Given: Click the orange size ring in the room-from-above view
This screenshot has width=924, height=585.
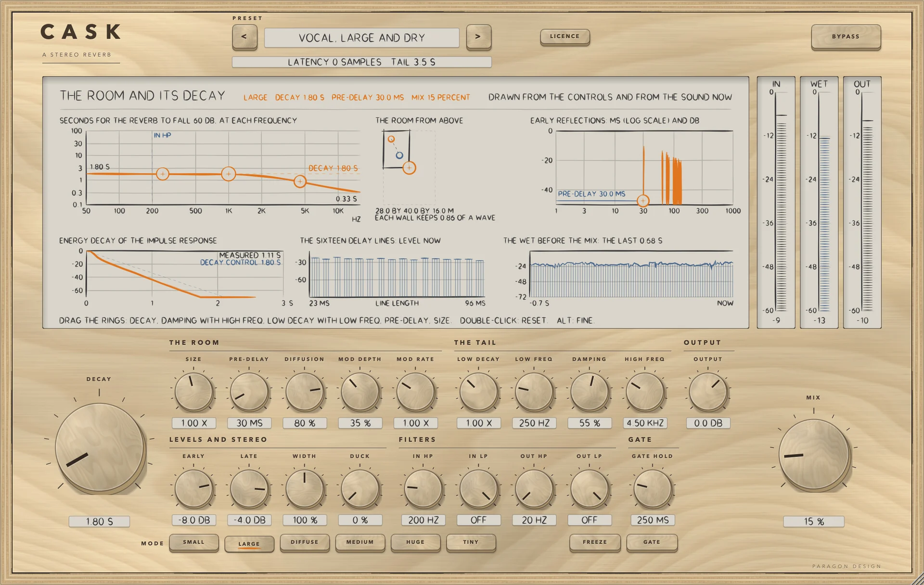Looking at the screenshot, I should point(409,168).
